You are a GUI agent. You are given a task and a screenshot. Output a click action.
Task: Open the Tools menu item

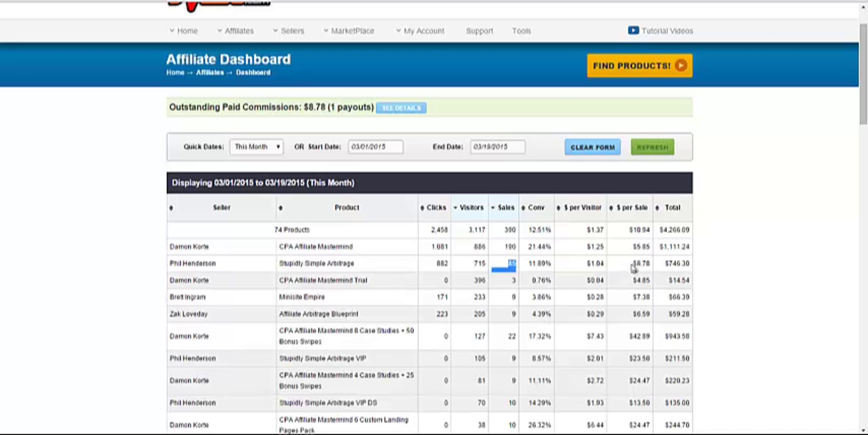pos(521,31)
